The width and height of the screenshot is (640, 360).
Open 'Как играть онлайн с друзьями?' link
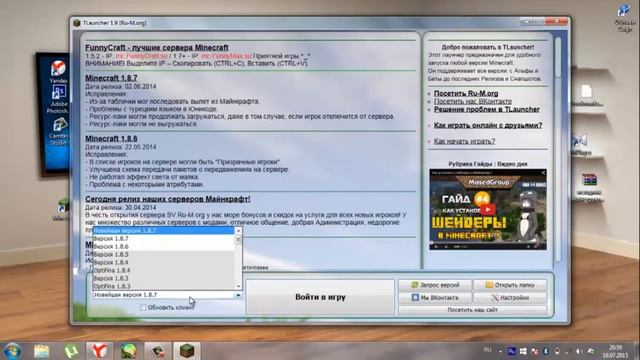click(x=488, y=125)
